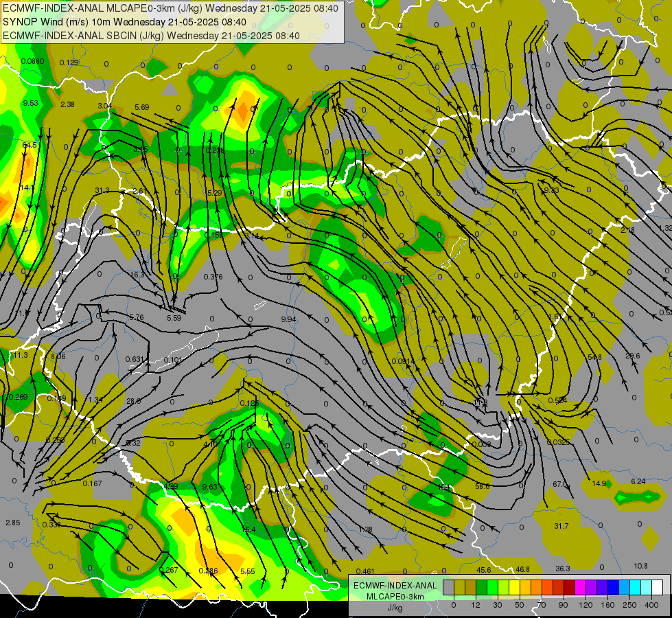
Task: Click the map value '9.33'
Action: (551, 190)
